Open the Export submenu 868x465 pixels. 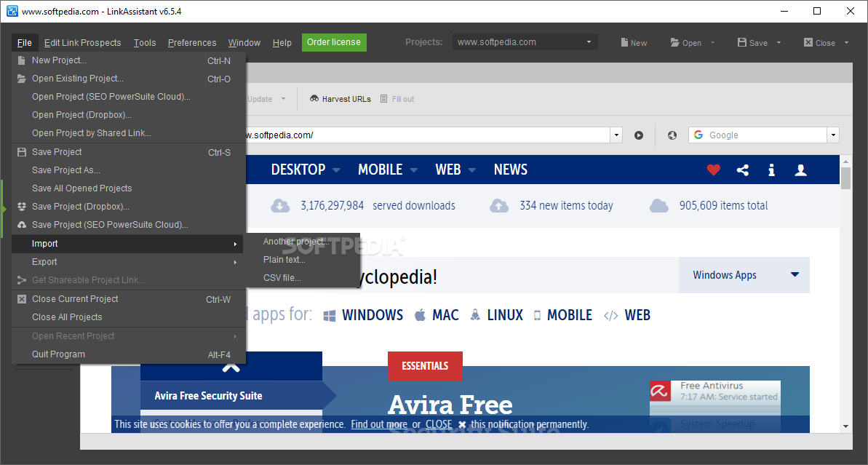tap(129, 262)
